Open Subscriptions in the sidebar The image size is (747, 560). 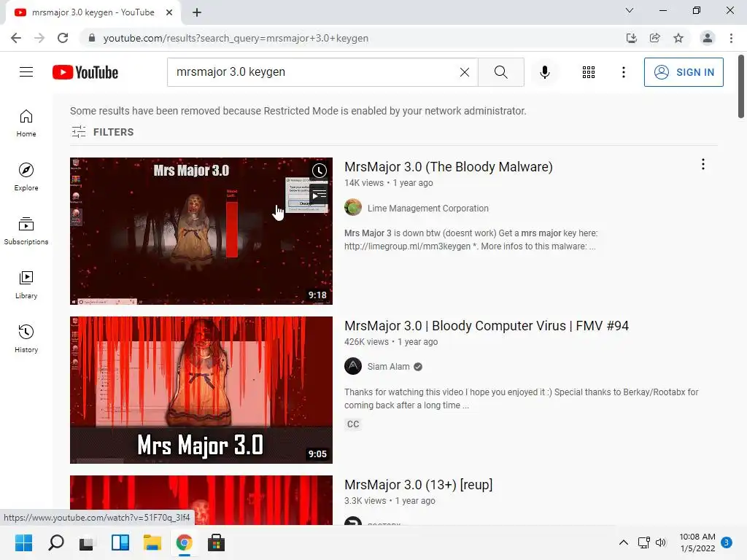[26, 231]
